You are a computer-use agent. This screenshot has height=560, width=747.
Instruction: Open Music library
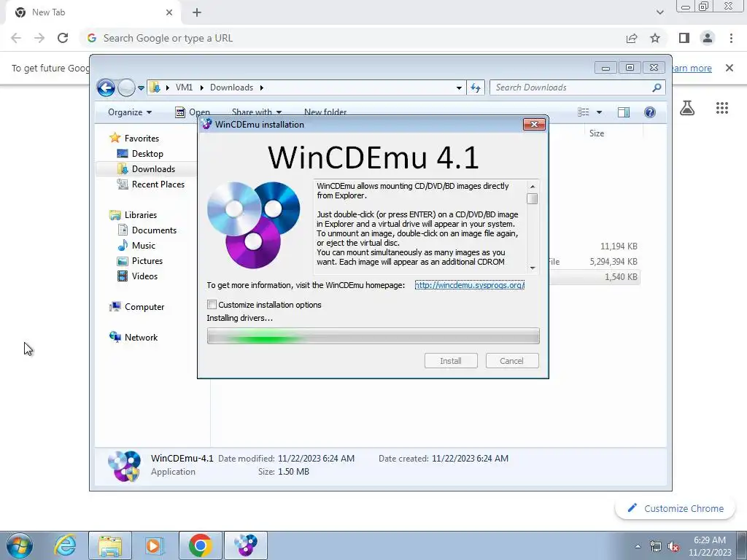tap(144, 245)
